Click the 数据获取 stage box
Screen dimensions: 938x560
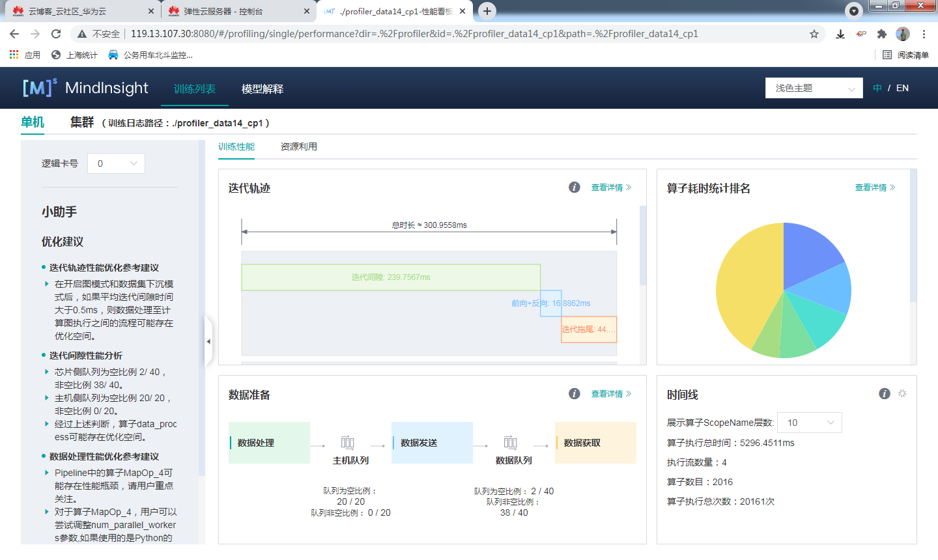[x=595, y=443]
